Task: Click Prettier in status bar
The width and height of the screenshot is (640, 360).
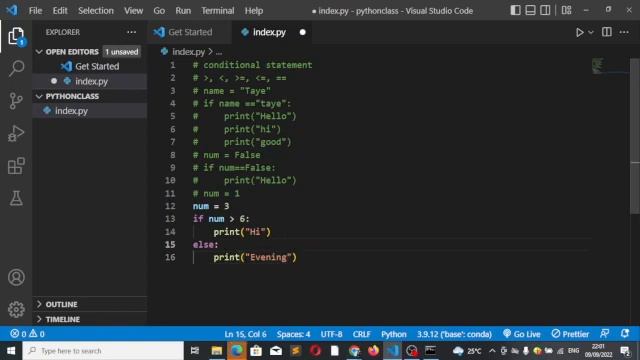Action: click(x=570, y=334)
